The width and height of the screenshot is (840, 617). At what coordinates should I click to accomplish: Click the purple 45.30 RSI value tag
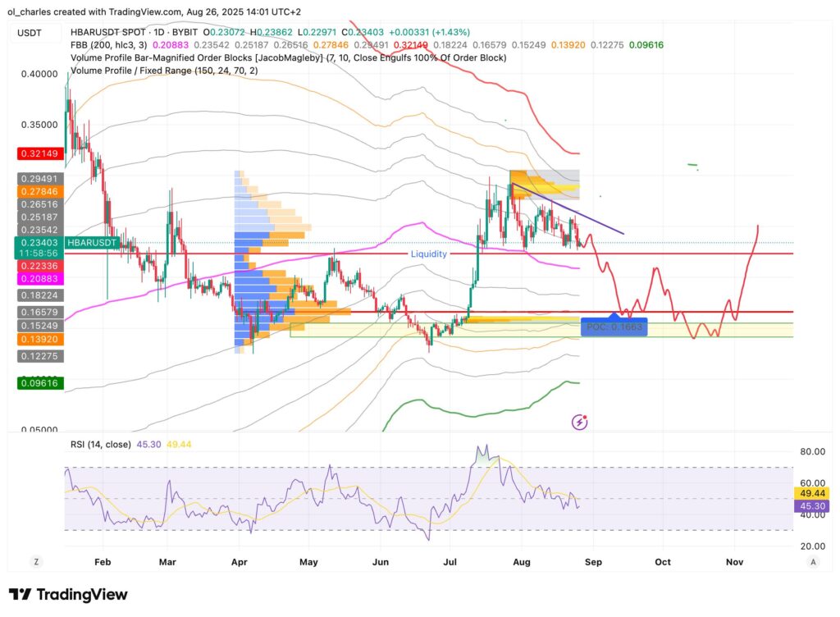[x=811, y=506]
